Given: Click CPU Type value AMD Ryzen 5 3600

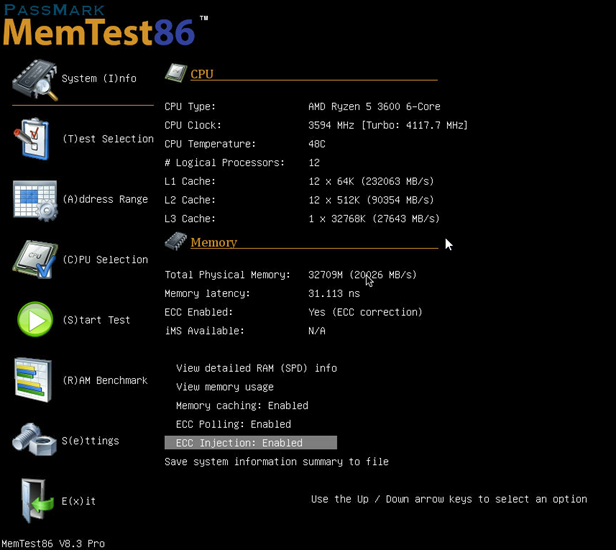Looking at the screenshot, I should [374, 106].
